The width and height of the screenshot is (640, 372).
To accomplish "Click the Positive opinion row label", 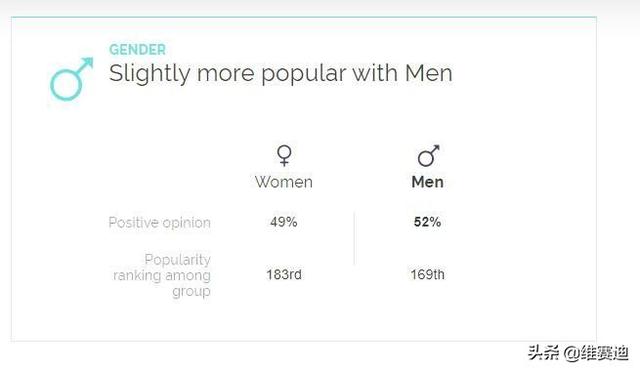I will pyautogui.click(x=160, y=223).
